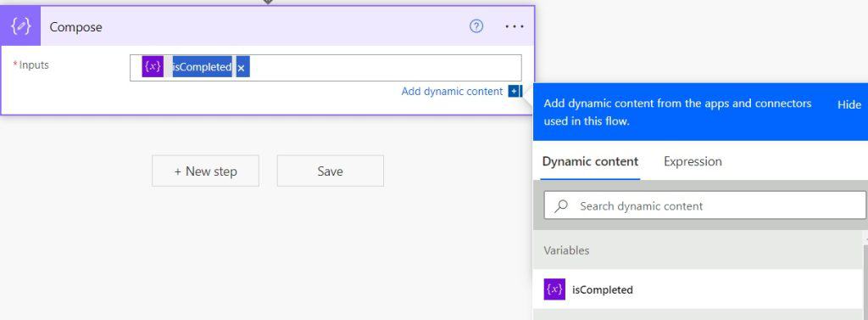The image size is (868, 320).
Task: Open the Compose help question mark icon
Action: click(x=476, y=26)
